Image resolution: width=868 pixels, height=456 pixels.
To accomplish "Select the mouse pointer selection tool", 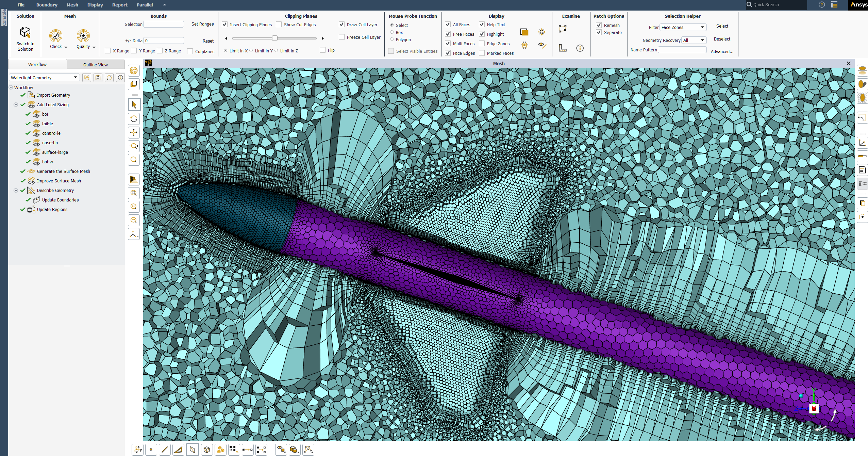I will coord(134,105).
